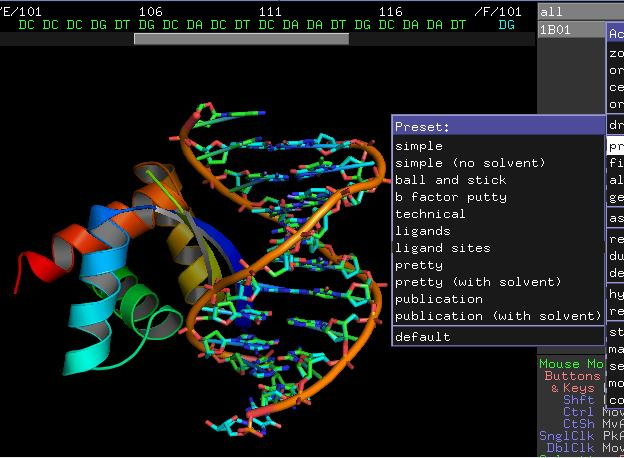Apply the 'technical' preset
Image resolution: width=624 pixels, height=458 pixels.
tap(430, 214)
